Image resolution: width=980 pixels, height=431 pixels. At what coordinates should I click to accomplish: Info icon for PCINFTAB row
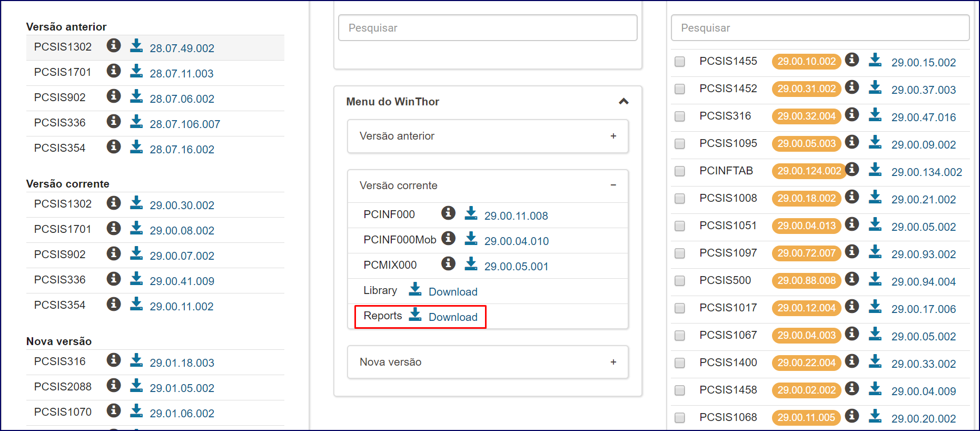pyautogui.click(x=852, y=169)
